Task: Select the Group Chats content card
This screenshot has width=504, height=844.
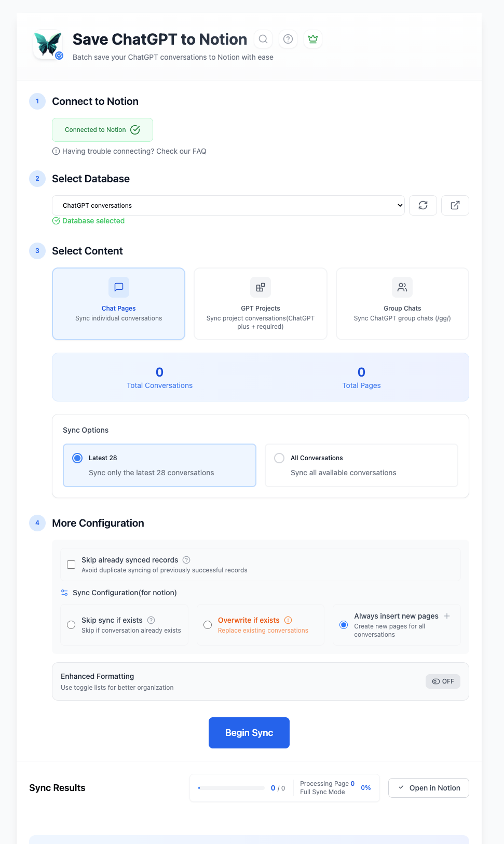Action: tap(402, 304)
